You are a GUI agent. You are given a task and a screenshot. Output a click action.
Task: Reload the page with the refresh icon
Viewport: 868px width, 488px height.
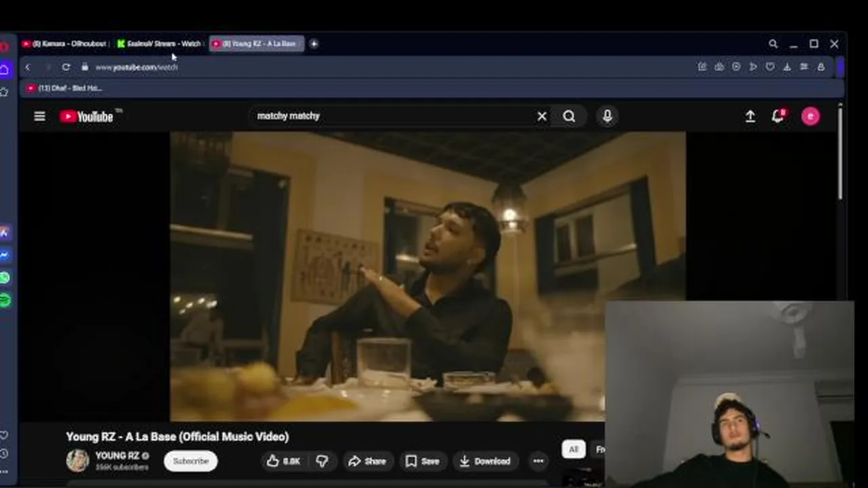66,67
